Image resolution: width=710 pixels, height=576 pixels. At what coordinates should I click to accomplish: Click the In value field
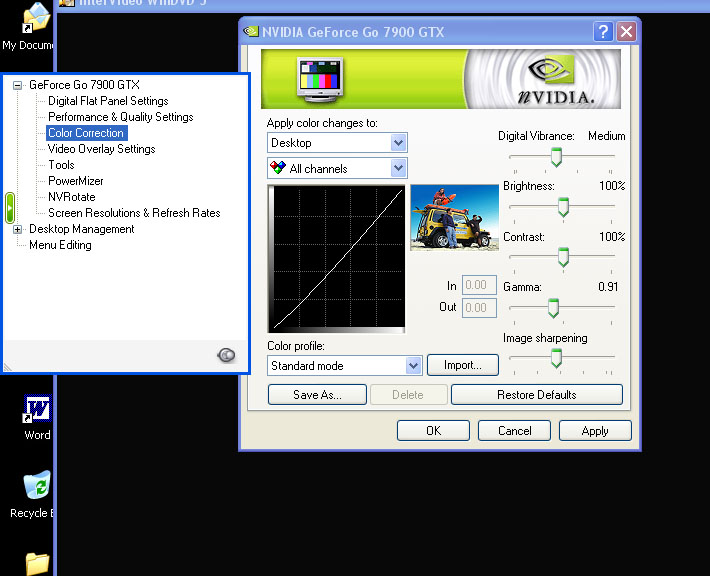[x=479, y=285]
